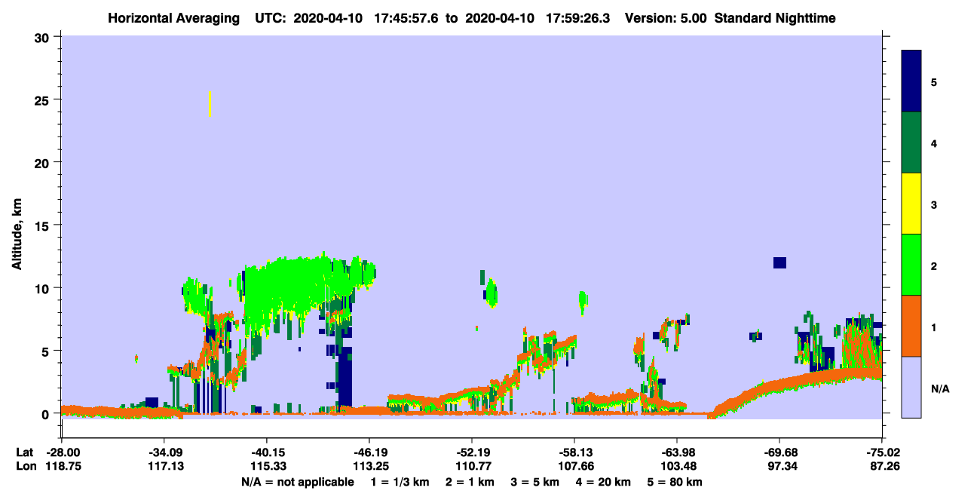Click 'Standard Nighttime' in the title
980x503 pixels.
coord(775,18)
